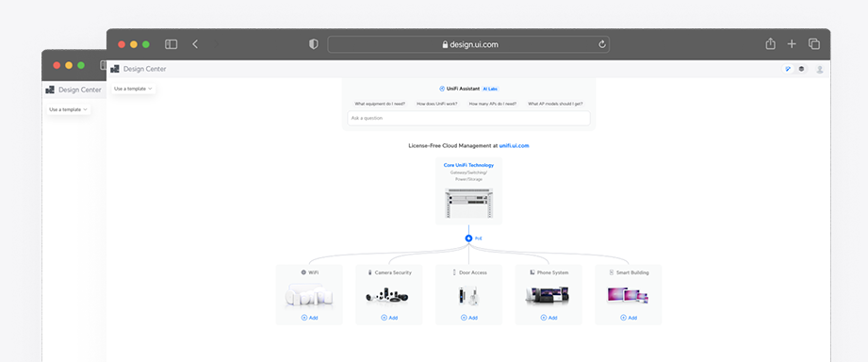Click the Smart Building displays image

click(x=628, y=296)
